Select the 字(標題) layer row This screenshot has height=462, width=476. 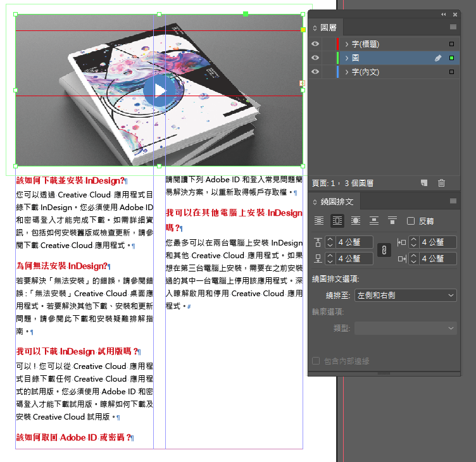pos(384,44)
